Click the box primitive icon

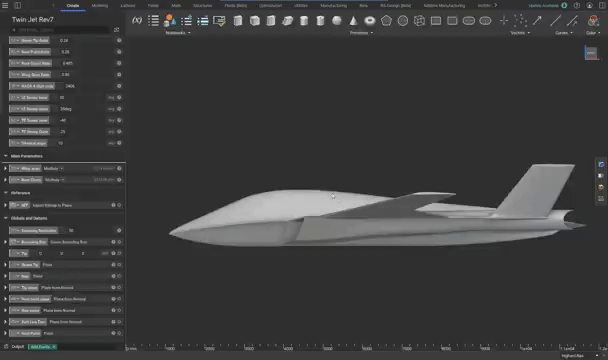pyautogui.click(x=238, y=21)
